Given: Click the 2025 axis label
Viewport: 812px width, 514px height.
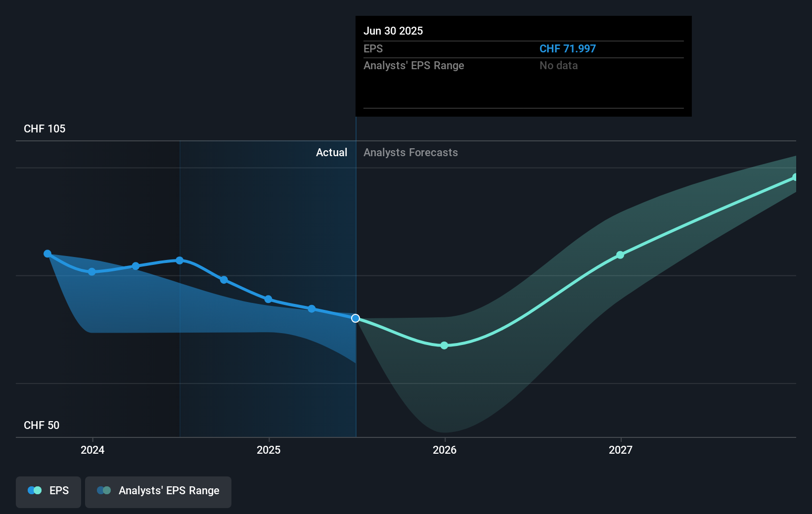Looking at the screenshot, I should (269, 450).
